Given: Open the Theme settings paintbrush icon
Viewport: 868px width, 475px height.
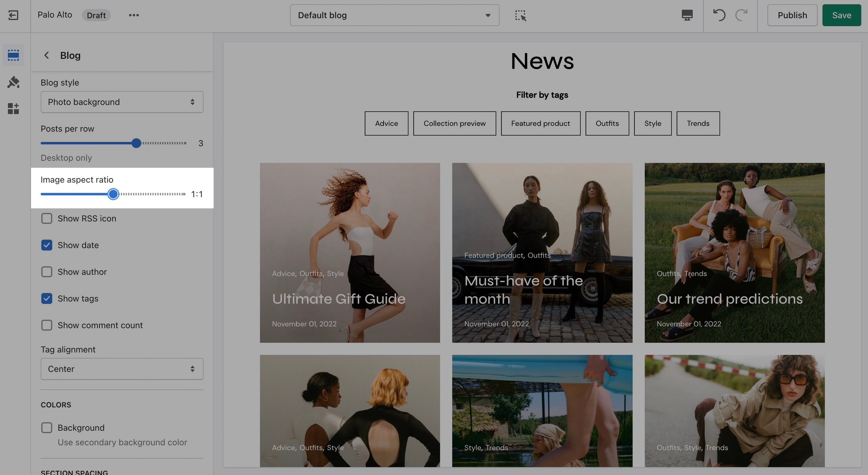Looking at the screenshot, I should coord(13,82).
